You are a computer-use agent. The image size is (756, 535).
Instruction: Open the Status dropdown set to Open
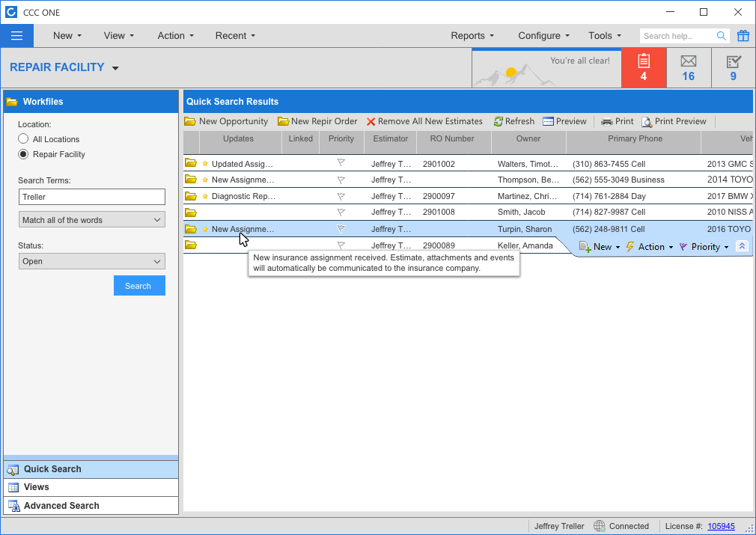(x=91, y=261)
